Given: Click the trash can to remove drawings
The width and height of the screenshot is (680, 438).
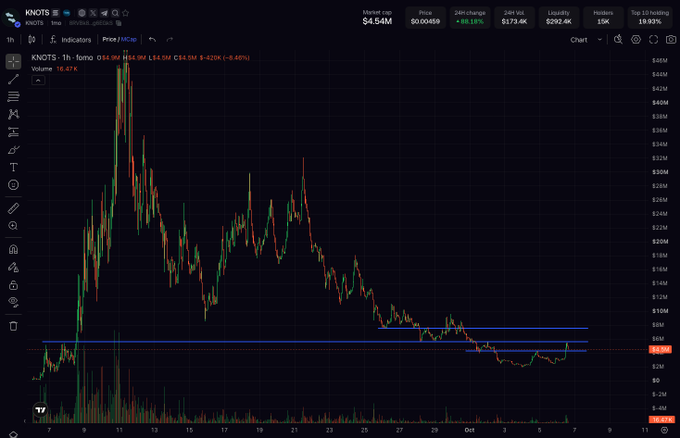Looking at the screenshot, I should (x=13, y=326).
